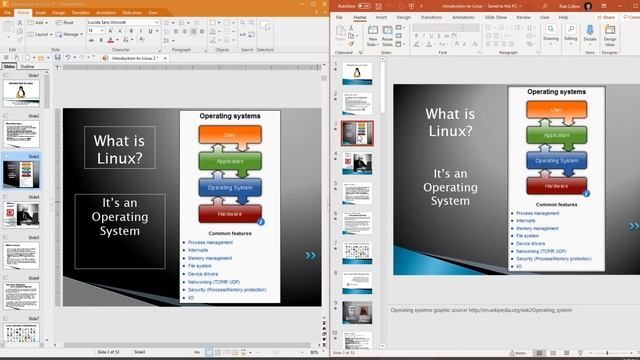Click blue forward arrows on Presentations slide
This screenshot has height=360, width=640.
(x=310, y=255)
